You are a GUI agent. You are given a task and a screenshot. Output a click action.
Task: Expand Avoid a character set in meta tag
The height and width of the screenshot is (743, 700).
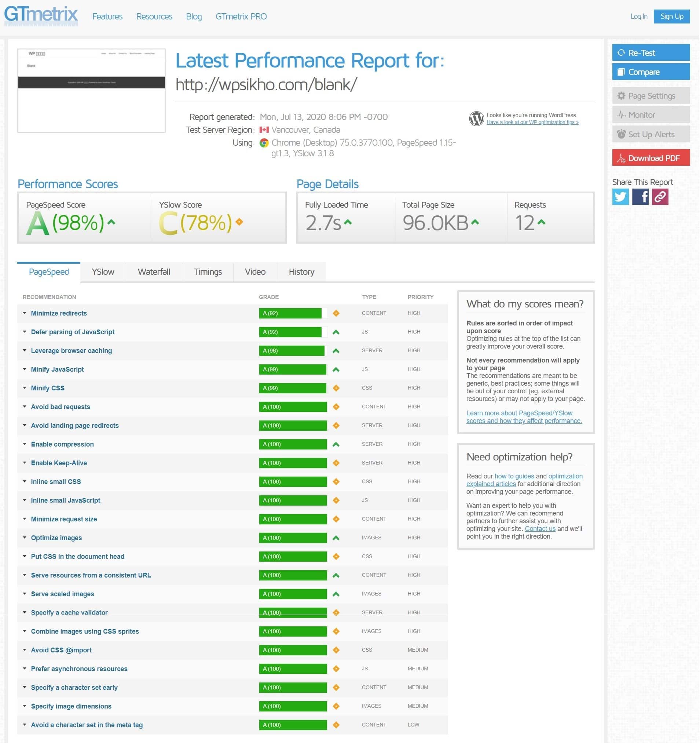tap(87, 725)
